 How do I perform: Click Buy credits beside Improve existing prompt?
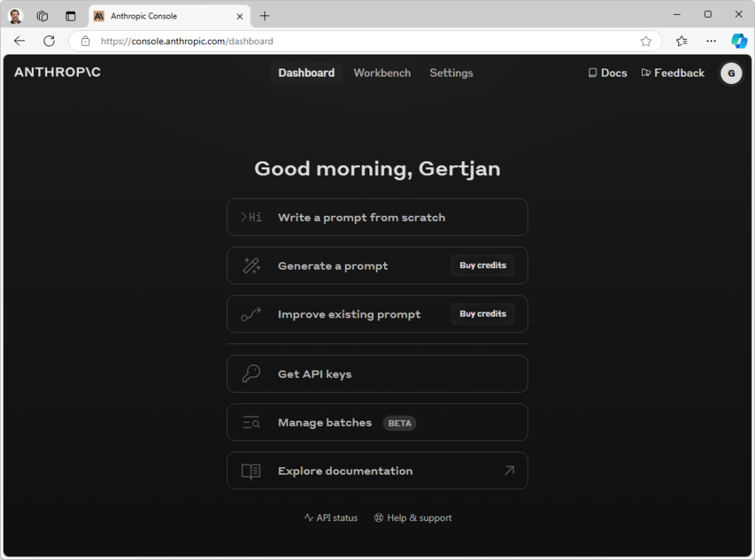point(483,314)
